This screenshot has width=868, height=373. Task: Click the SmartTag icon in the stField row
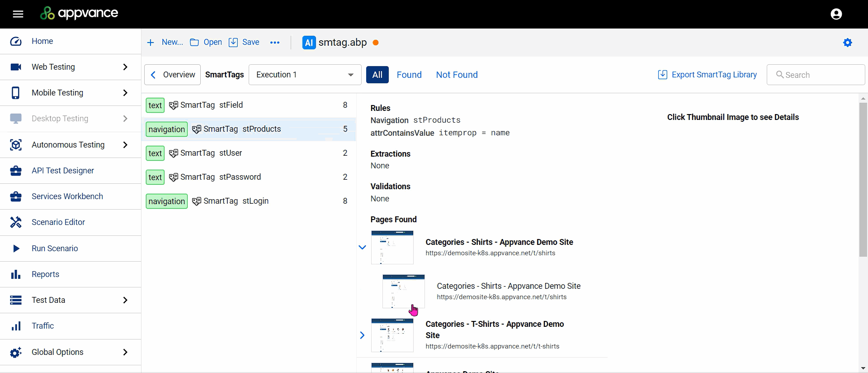174,105
